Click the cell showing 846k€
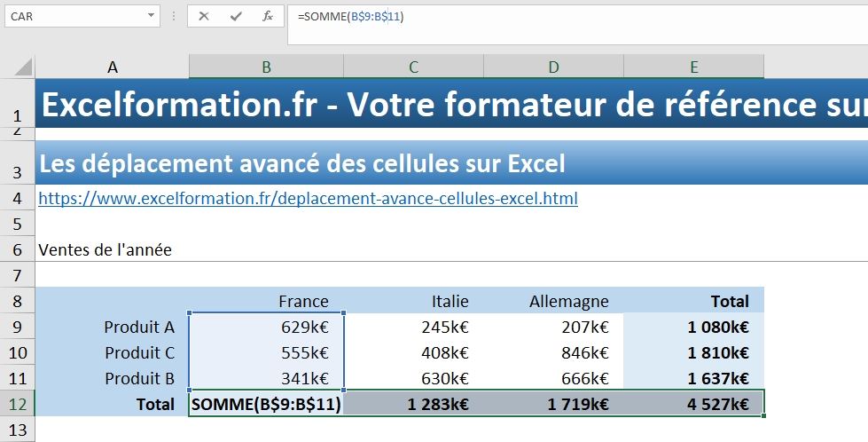Viewport: 868px width, 442px height. (x=553, y=353)
